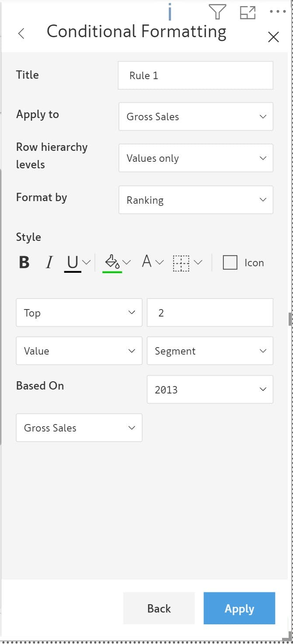Toggle bold style formatting

coord(24,262)
